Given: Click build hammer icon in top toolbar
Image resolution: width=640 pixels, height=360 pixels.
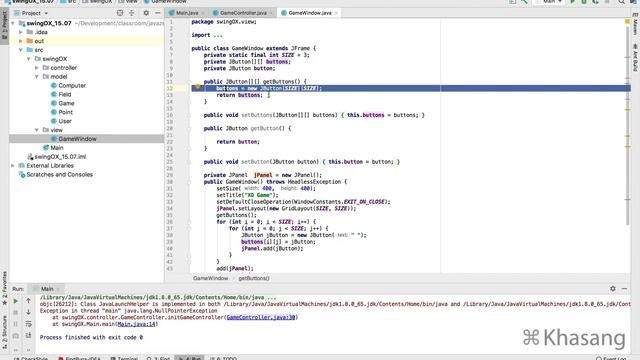Looking at the screenshot, I should point(524,2).
